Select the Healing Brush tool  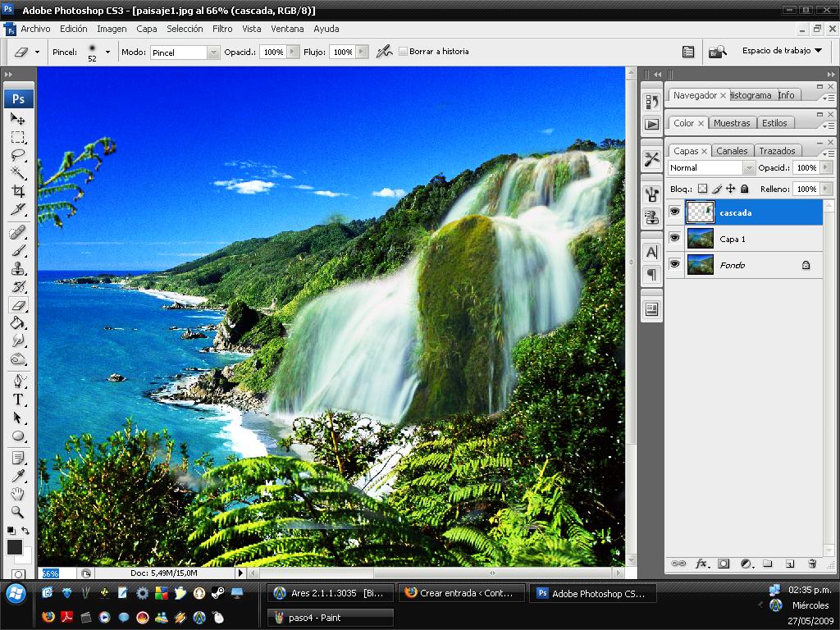click(18, 232)
